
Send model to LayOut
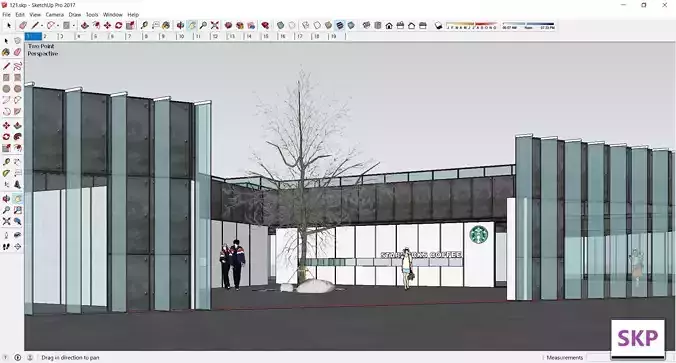click(251, 25)
